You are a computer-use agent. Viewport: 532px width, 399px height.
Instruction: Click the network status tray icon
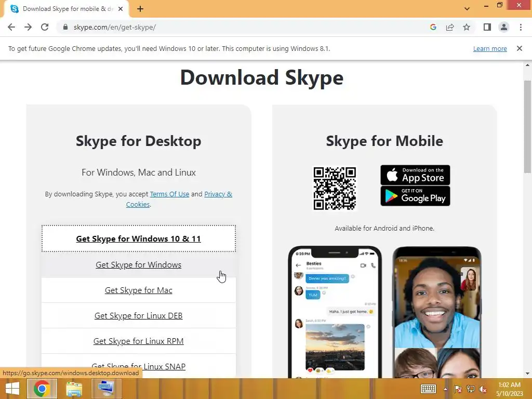point(470,389)
